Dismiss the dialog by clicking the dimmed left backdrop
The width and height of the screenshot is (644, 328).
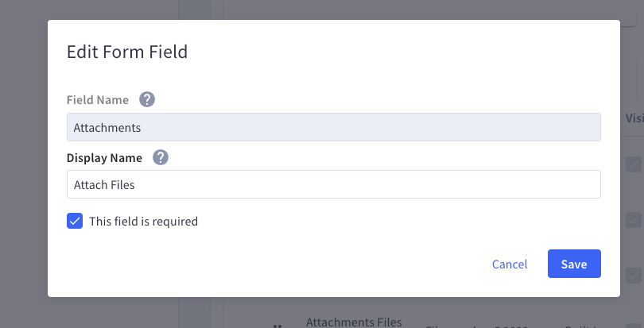(23, 164)
